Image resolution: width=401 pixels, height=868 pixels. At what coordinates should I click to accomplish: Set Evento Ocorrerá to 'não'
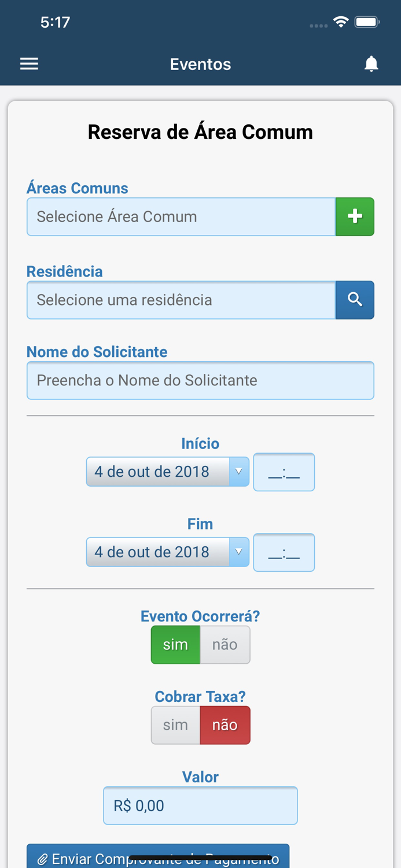click(225, 644)
